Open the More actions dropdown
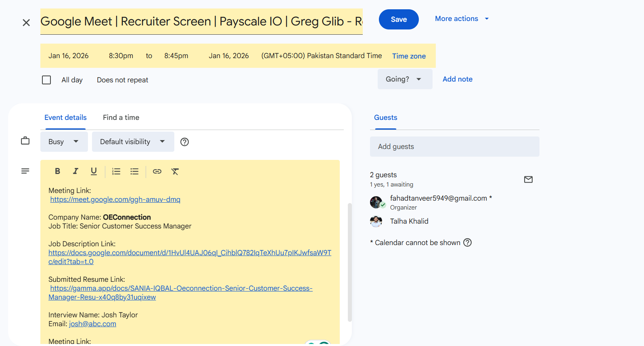This screenshot has height=346, width=644. click(x=462, y=19)
